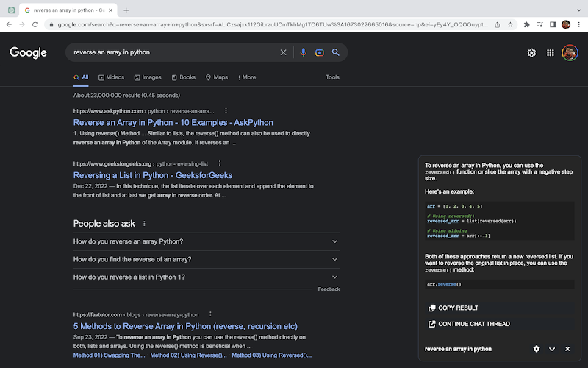This screenshot has width=588, height=368.
Task: Click the Google logo
Action: (28, 52)
